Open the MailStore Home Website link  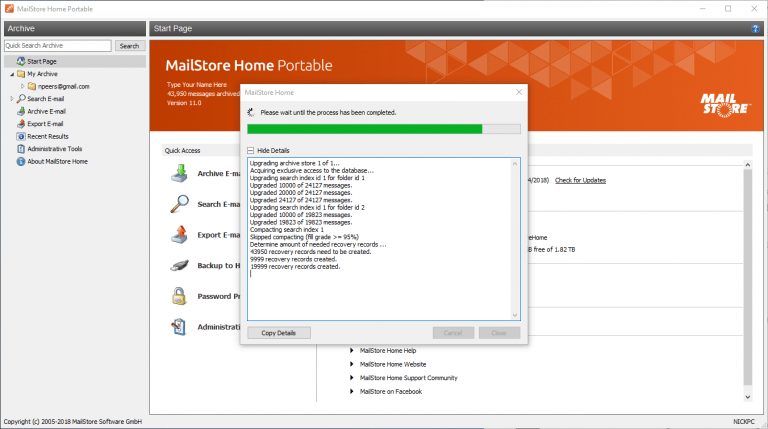coord(393,364)
